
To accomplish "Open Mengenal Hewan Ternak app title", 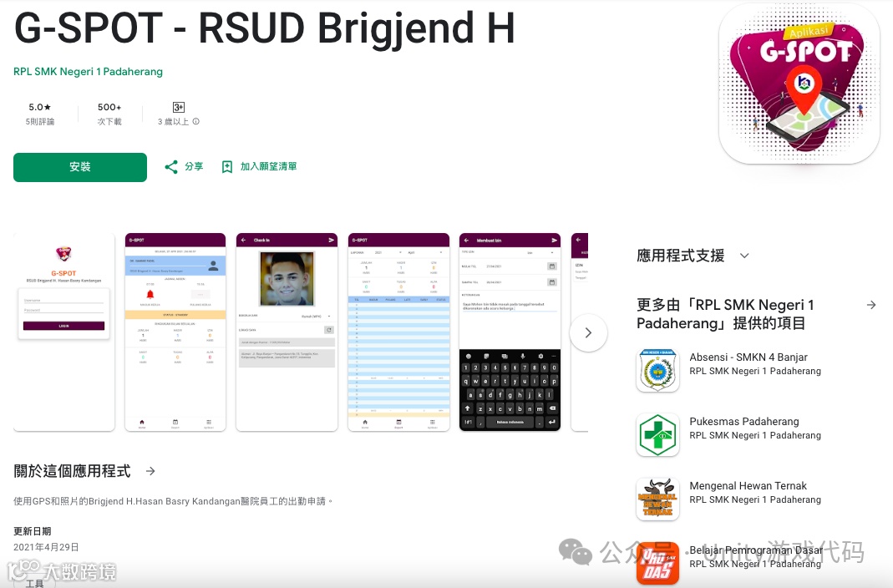I will coord(748,486).
